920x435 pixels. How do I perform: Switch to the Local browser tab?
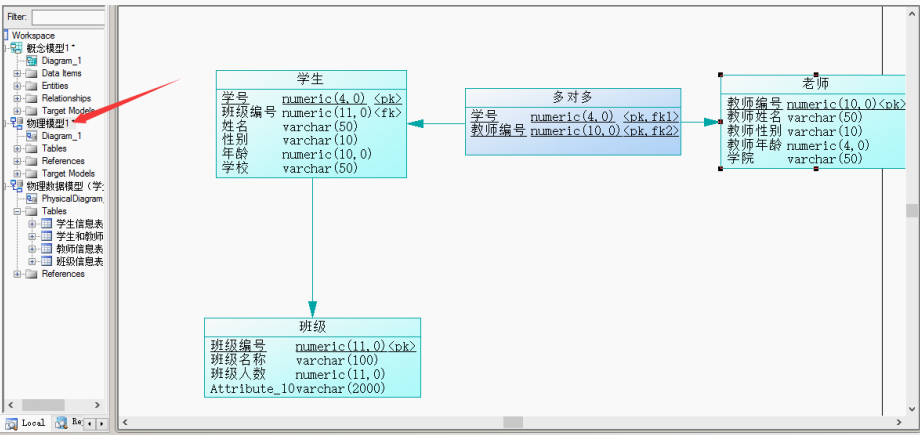click(26, 423)
